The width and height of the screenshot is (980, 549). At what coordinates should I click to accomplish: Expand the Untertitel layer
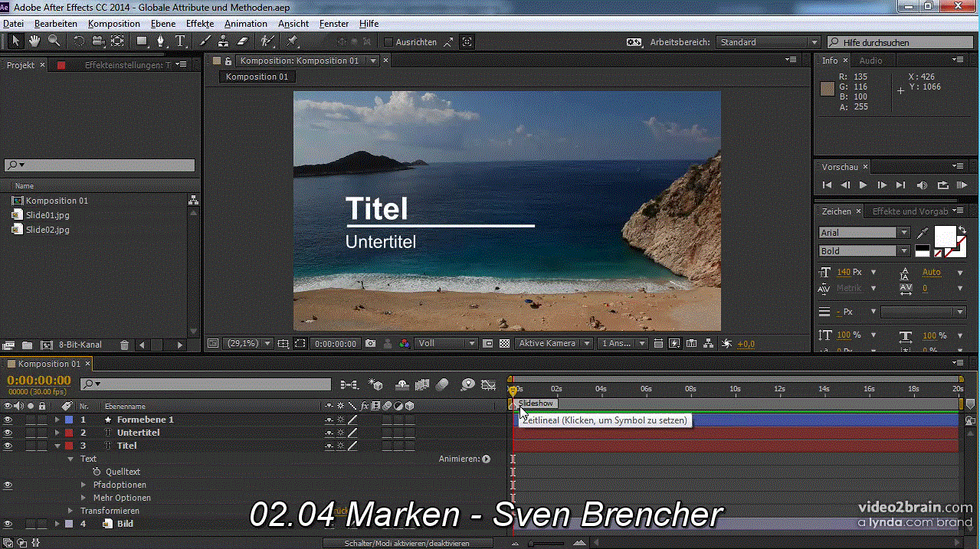[x=57, y=433]
